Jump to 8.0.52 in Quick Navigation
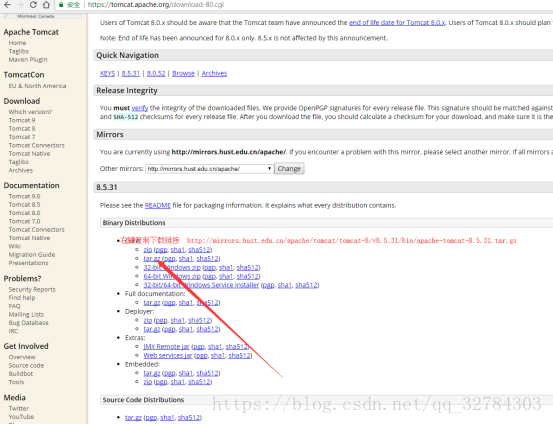This screenshot has width=553, height=424. (156, 73)
